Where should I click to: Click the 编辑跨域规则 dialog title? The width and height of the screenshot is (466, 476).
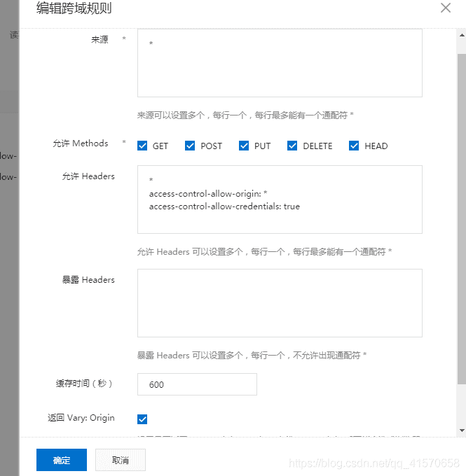click(x=74, y=8)
